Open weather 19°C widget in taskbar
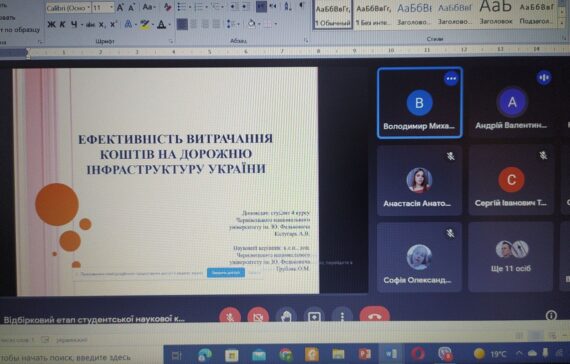570x364 pixels. pos(491,353)
